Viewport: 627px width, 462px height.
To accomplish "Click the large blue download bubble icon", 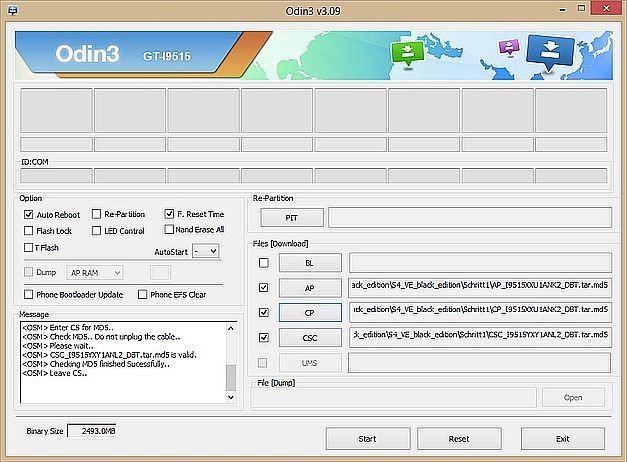I will [x=550, y=52].
